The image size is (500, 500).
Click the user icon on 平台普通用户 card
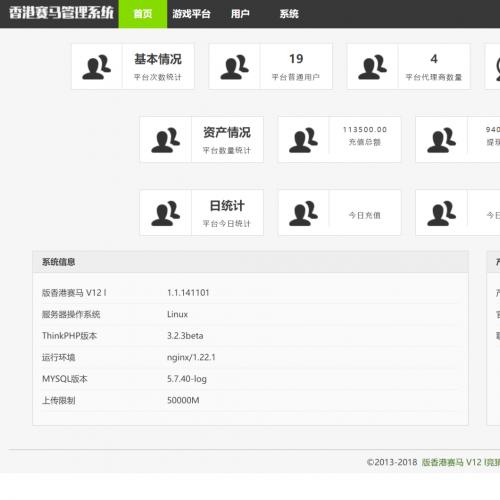234,67
